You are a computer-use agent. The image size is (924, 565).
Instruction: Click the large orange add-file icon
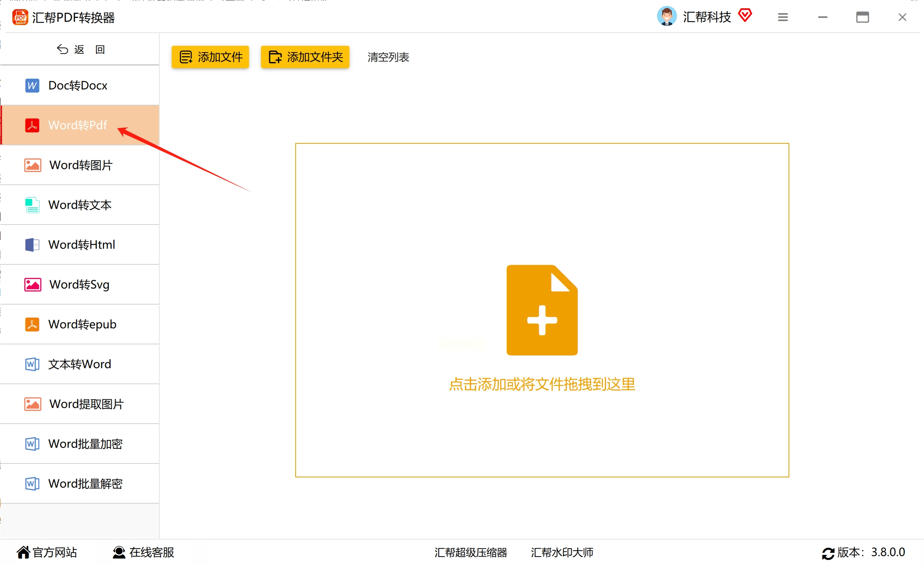pos(541,310)
